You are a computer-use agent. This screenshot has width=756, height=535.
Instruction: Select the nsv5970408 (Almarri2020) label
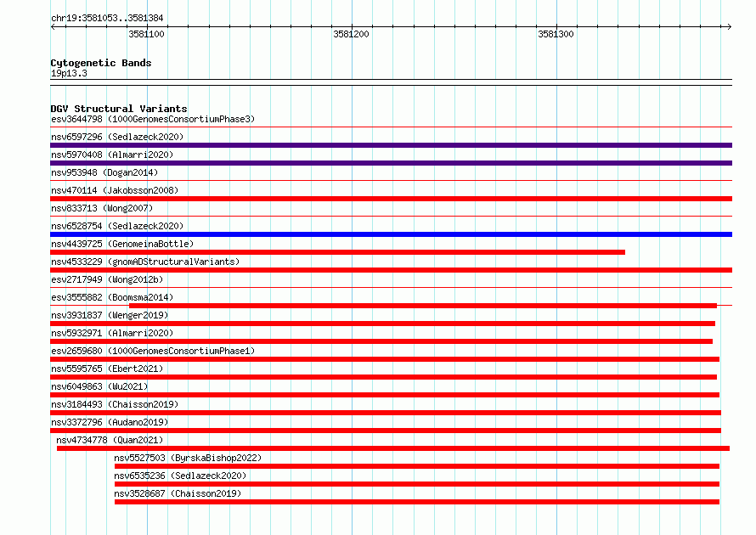pos(112,155)
